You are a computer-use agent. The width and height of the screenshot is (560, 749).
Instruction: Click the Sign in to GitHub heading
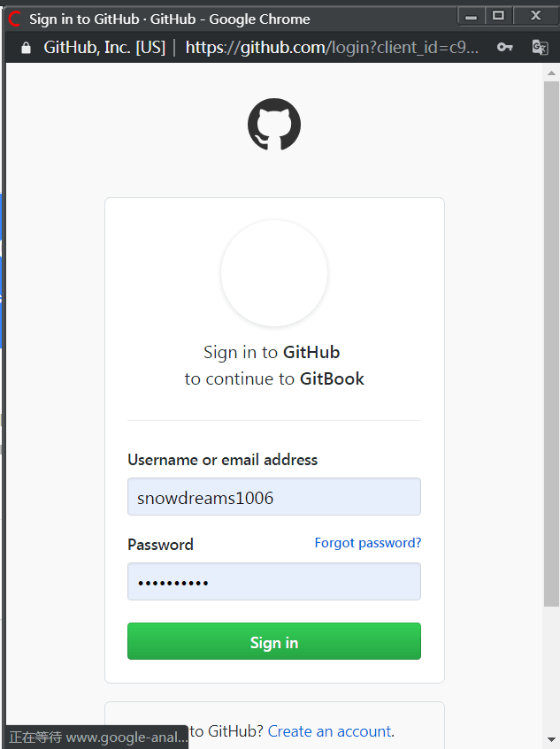coord(274,351)
